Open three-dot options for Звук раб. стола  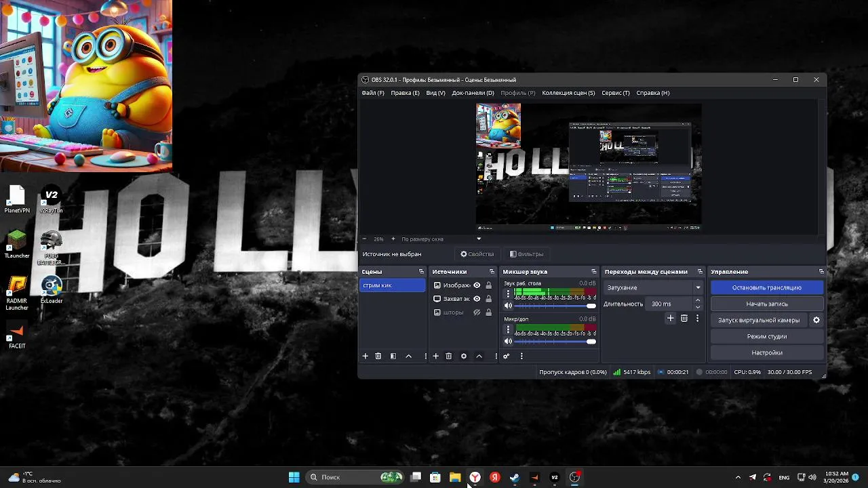click(x=508, y=294)
